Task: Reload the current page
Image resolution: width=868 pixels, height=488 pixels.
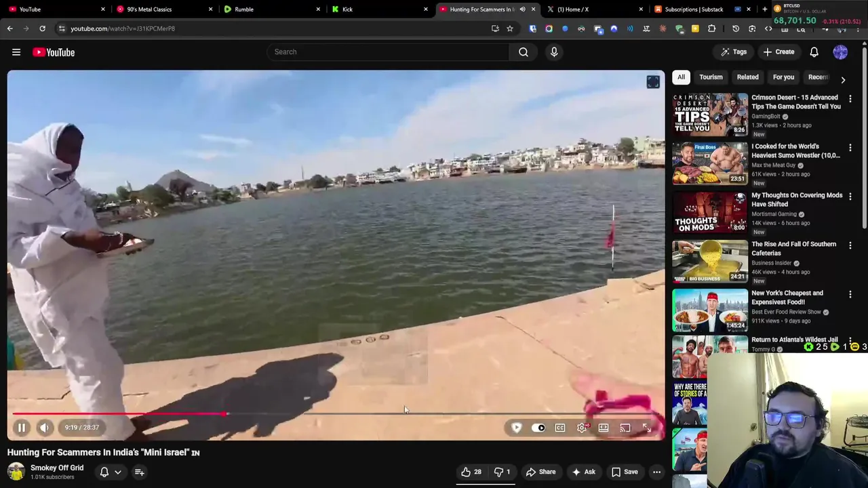Action: pyautogui.click(x=42, y=28)
